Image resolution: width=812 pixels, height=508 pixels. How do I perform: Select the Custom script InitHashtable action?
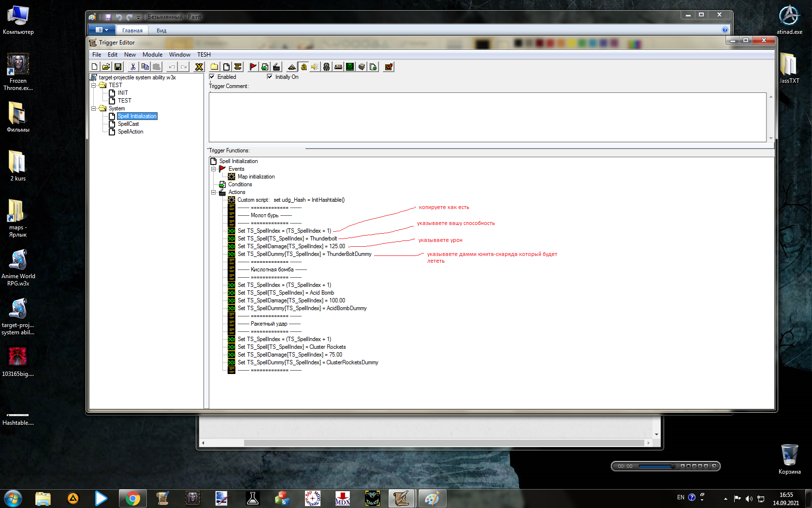point(291,200)
